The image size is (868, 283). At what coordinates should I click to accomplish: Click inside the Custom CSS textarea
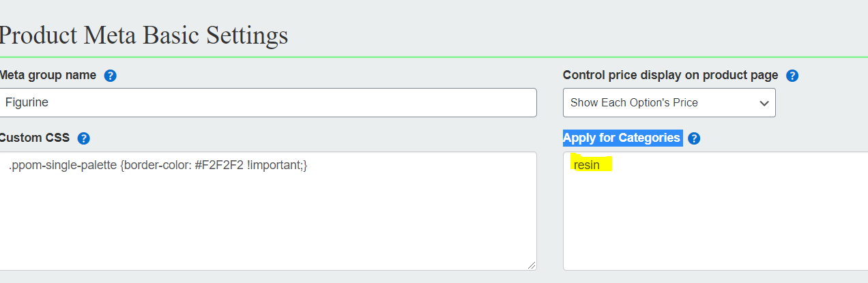[268, 211]
